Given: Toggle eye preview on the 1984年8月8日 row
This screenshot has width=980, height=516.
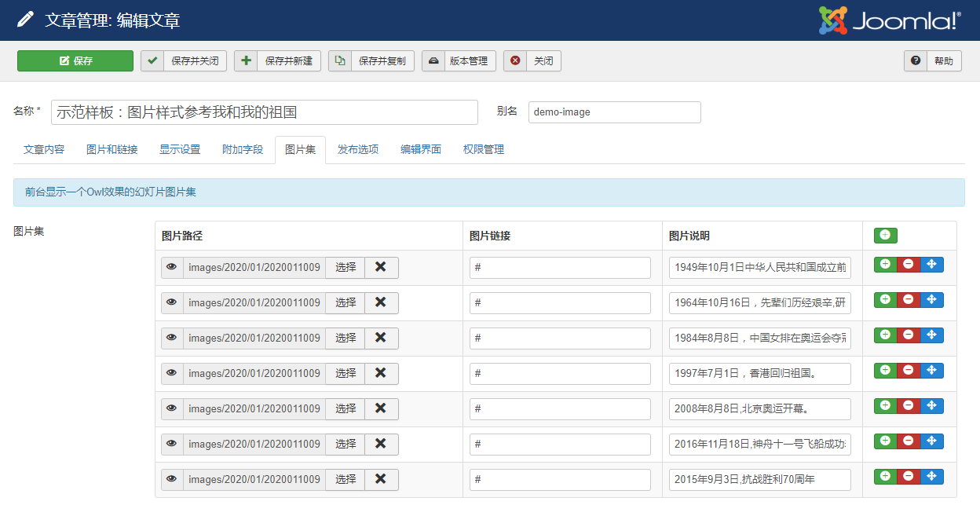Looking at the screenshot, I should 172,339.
